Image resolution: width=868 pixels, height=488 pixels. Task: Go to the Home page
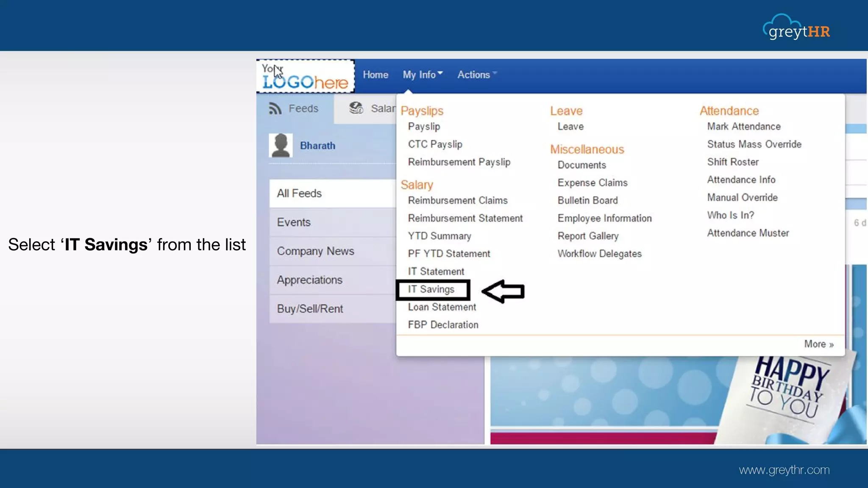pyautogui.click(x=375, y=75)
